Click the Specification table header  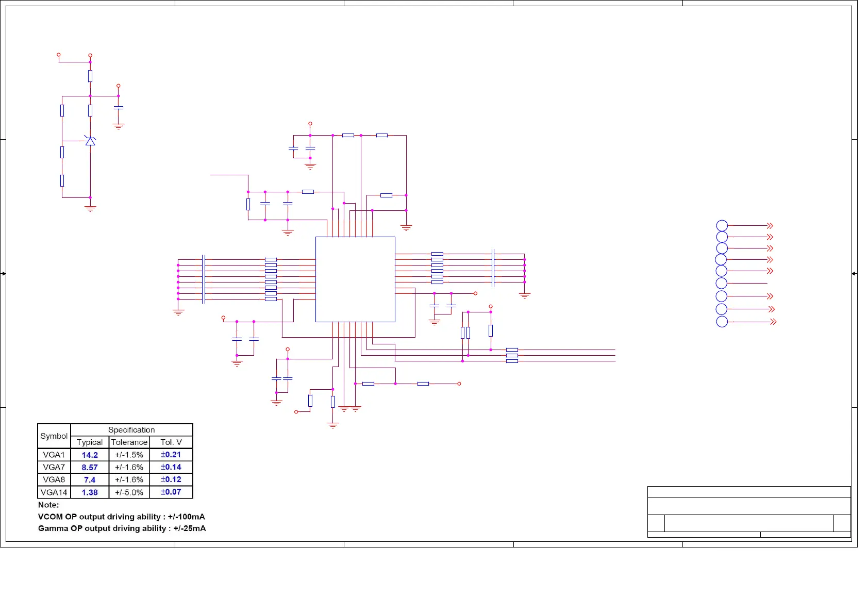pos(131,430)
